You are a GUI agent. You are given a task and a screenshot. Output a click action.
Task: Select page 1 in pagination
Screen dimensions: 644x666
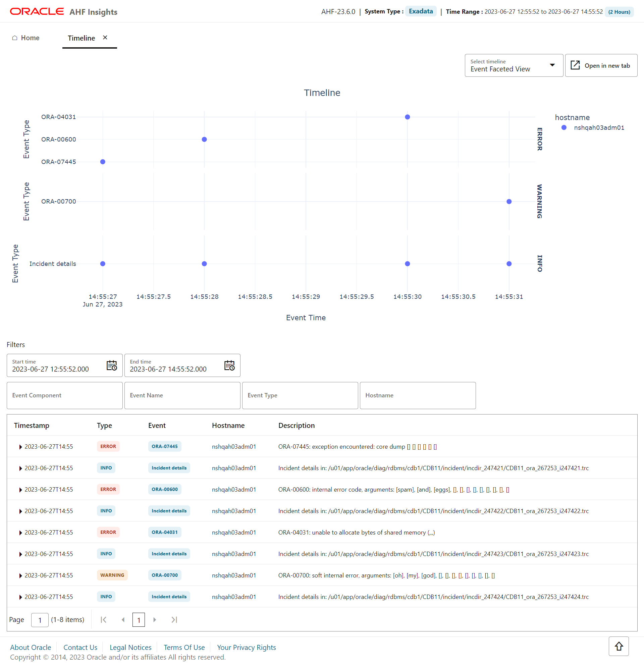click(139, 620)
